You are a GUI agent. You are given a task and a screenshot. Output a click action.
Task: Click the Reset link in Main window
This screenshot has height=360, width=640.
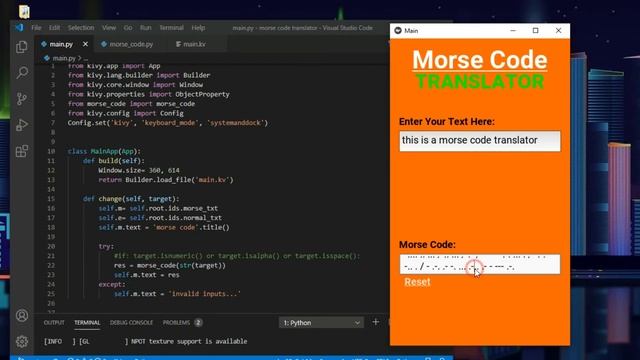(417, 282)
